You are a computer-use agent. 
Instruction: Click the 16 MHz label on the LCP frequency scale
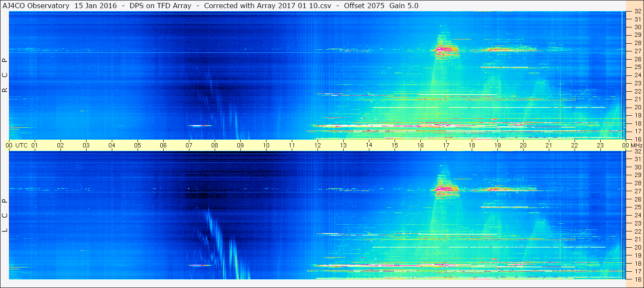click(638, 279)
